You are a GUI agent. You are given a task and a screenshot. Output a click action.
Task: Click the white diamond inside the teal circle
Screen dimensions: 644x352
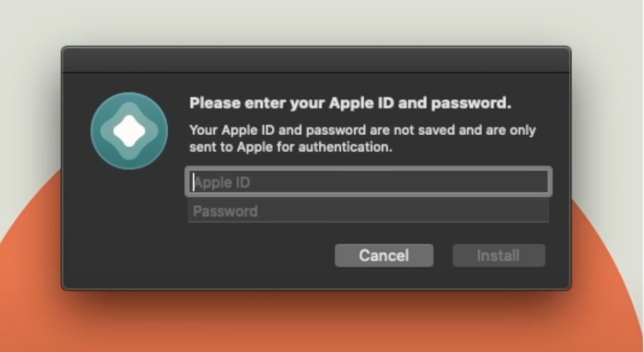pos(129,130)
